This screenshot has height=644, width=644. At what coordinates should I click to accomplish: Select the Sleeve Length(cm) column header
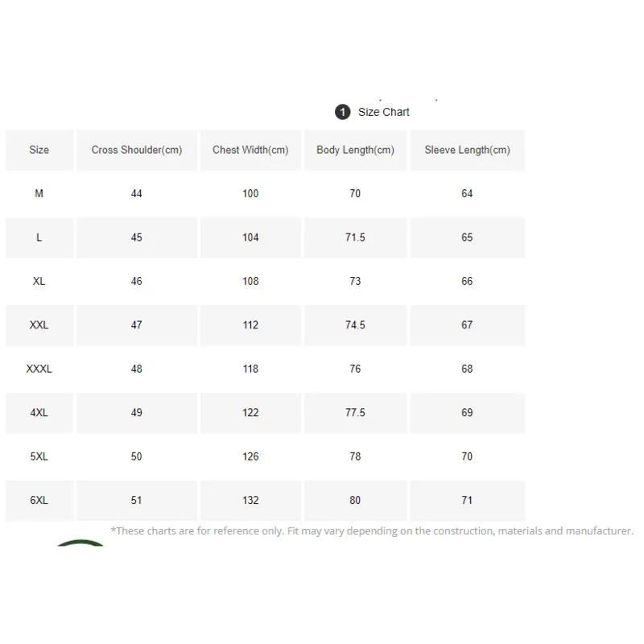coord(467,150)
